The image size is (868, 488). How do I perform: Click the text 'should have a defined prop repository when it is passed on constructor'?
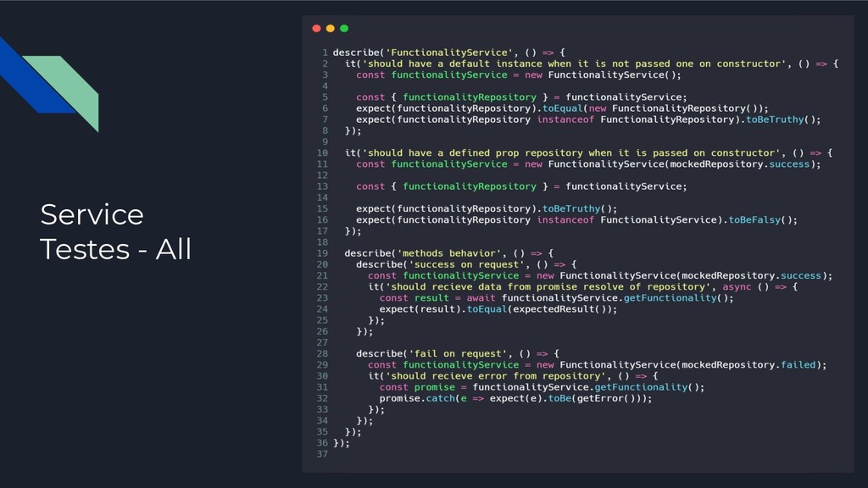(x=570, y=152)
